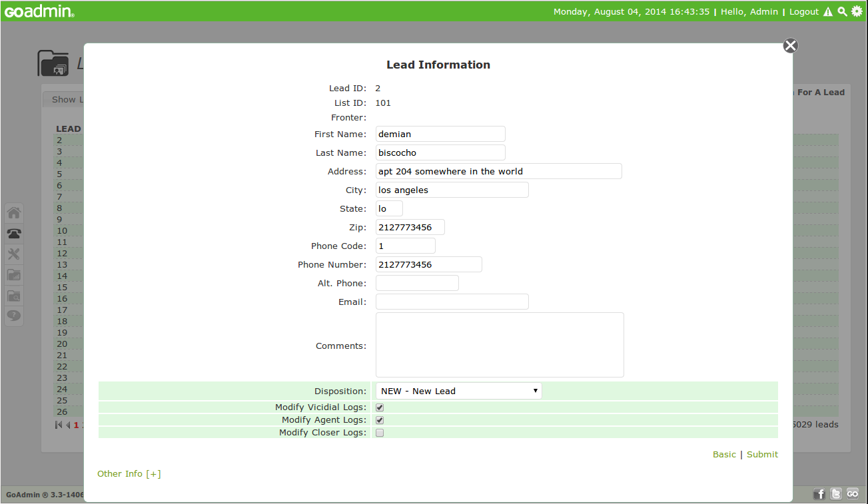Click the For A Lead tab
This screenshot has height=504, width=868.
pyautogui.click(x=821, y=93)
